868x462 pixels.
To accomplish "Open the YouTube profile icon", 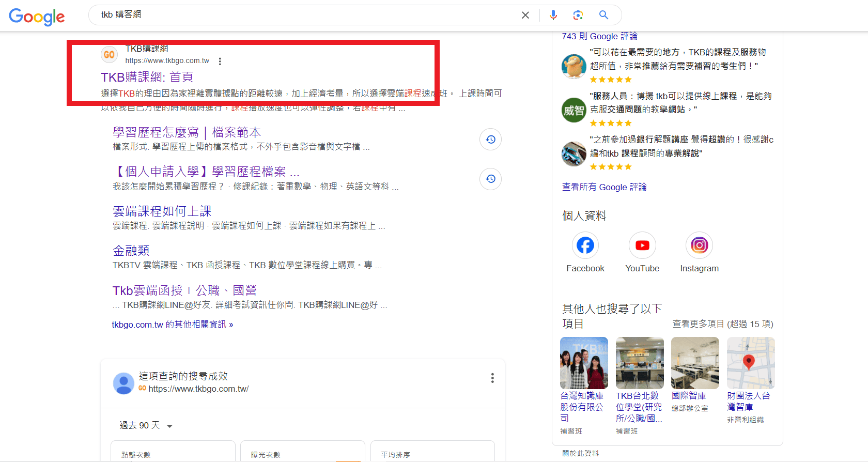I will (x=642, y=245).
